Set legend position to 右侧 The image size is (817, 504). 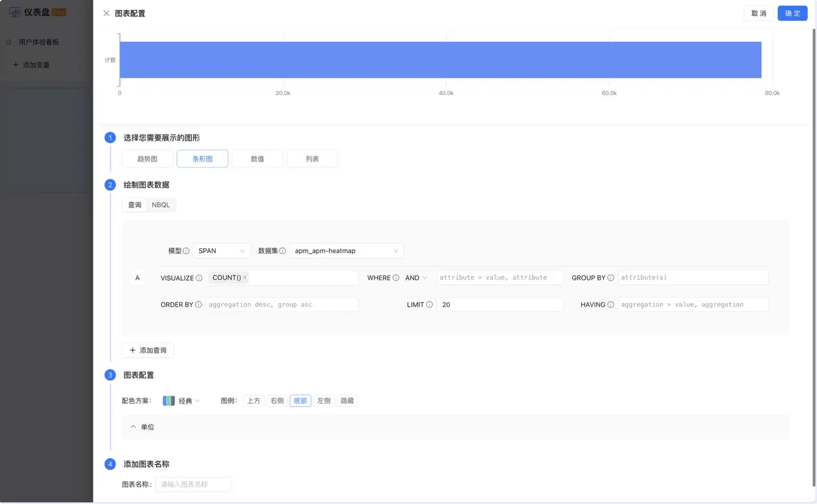(x=277, y=401)
